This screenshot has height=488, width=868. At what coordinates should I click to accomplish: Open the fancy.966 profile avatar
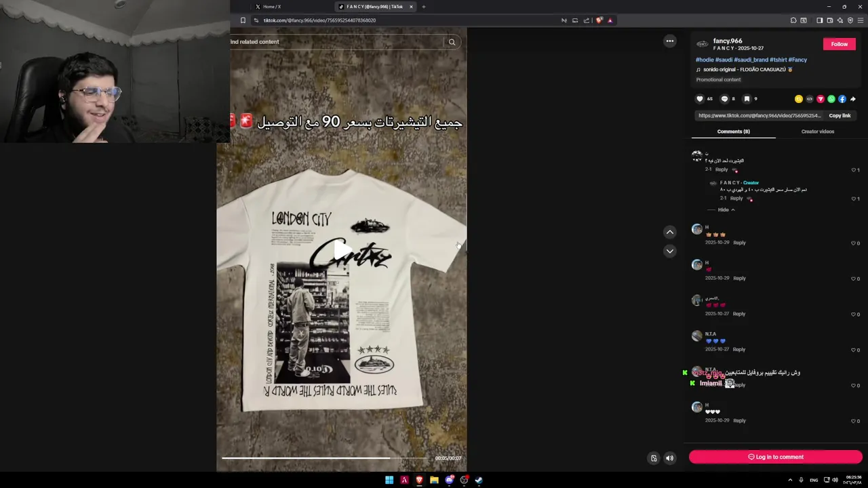point(703,44)
